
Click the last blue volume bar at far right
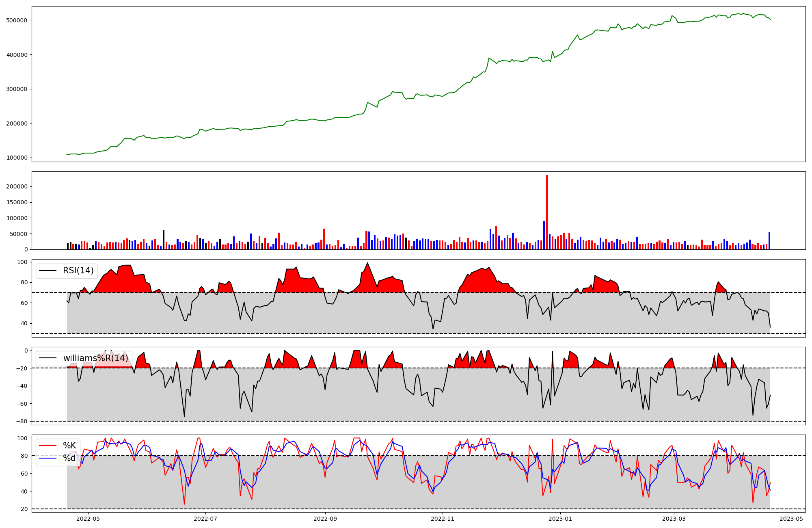(769, 241)
